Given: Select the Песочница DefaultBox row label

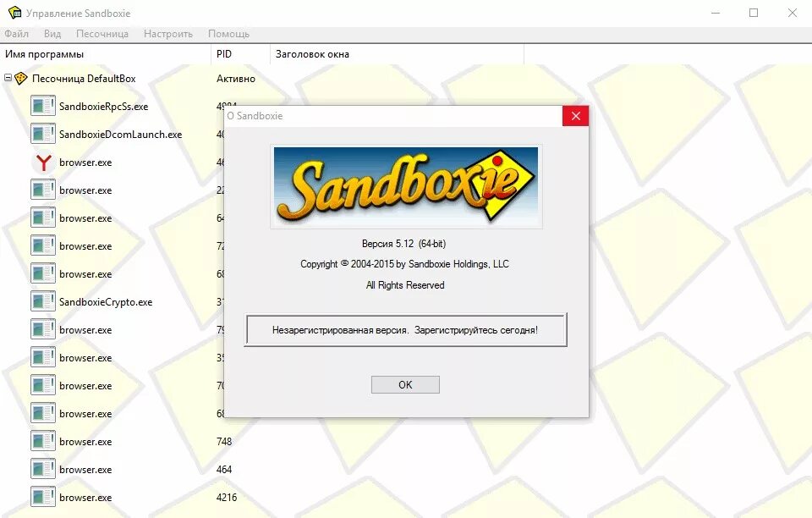Looking at the screenshot, I should pyautogui.click(x=84, y=79).
